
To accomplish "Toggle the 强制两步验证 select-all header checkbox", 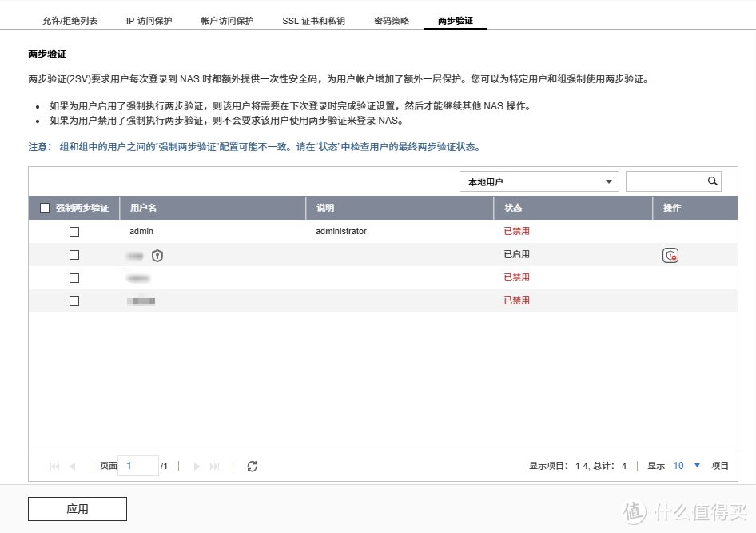I will [45, 208].
